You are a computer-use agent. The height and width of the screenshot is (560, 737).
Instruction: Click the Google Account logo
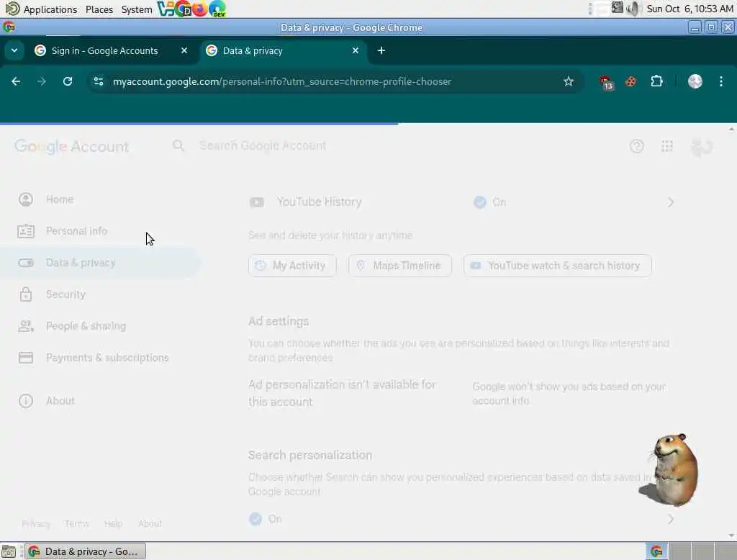point(71,146)
